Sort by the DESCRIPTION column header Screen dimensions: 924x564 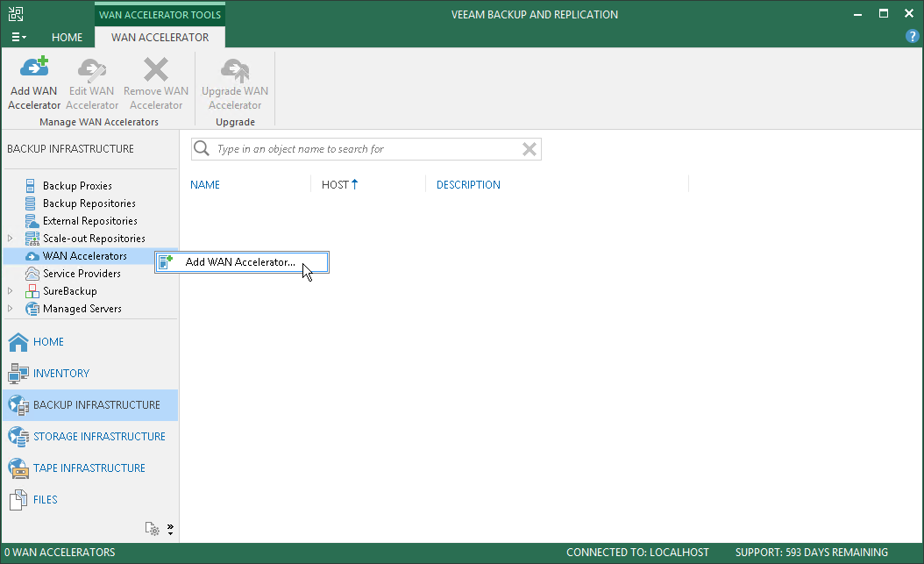point(468,184)
